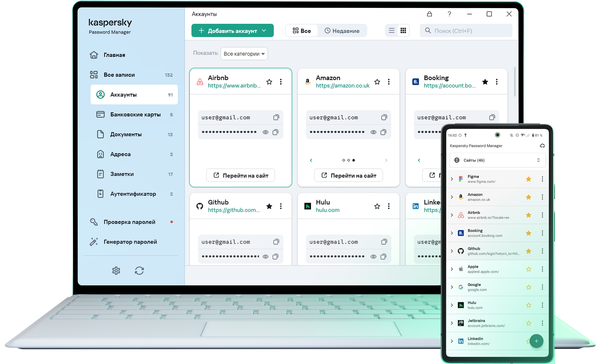Open Amazon card three-dot menu

coord(389,82)
